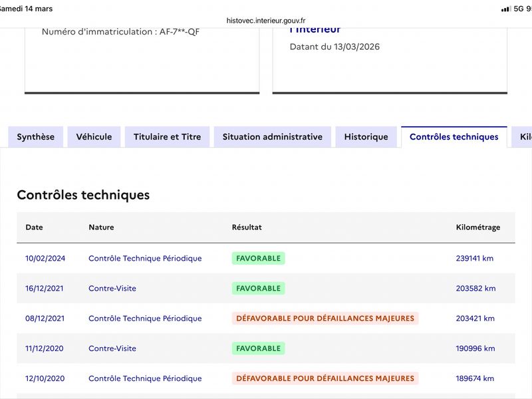Viewport: 532px width, 399px height.
Task: Tap the cellular signal strength icon
Action: [505, 9]
